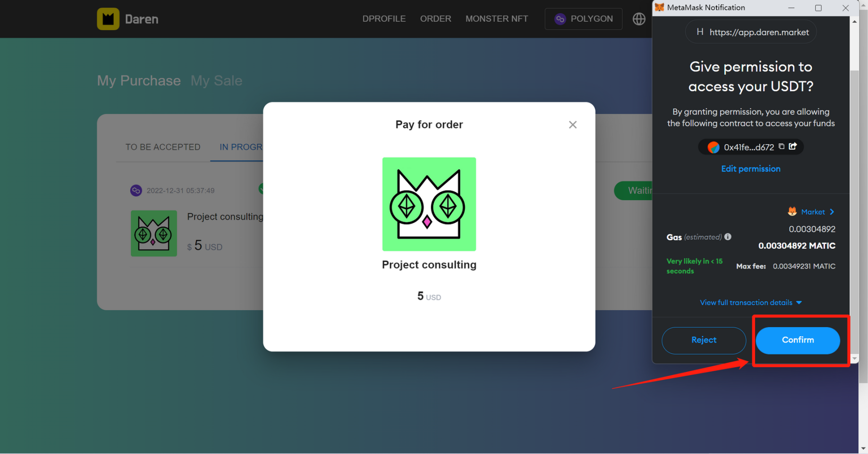Open contract address in block explorer
868x454 pixels.
793,147
